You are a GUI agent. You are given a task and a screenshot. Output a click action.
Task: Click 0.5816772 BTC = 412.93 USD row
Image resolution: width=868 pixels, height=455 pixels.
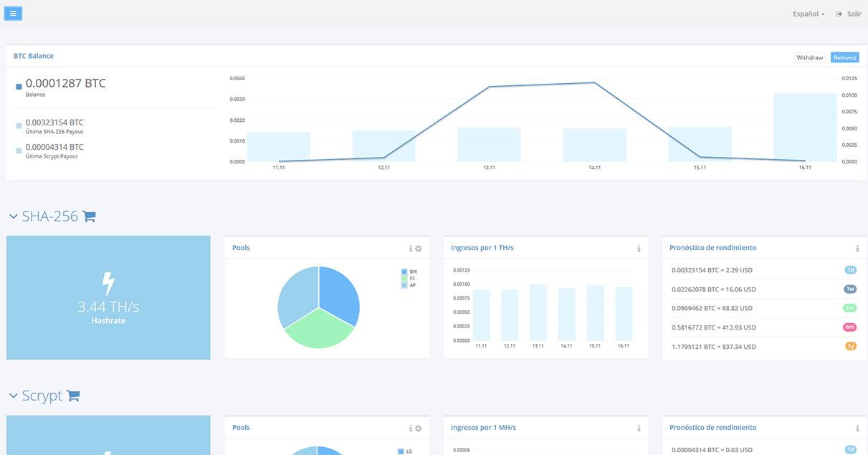(763, 327)
